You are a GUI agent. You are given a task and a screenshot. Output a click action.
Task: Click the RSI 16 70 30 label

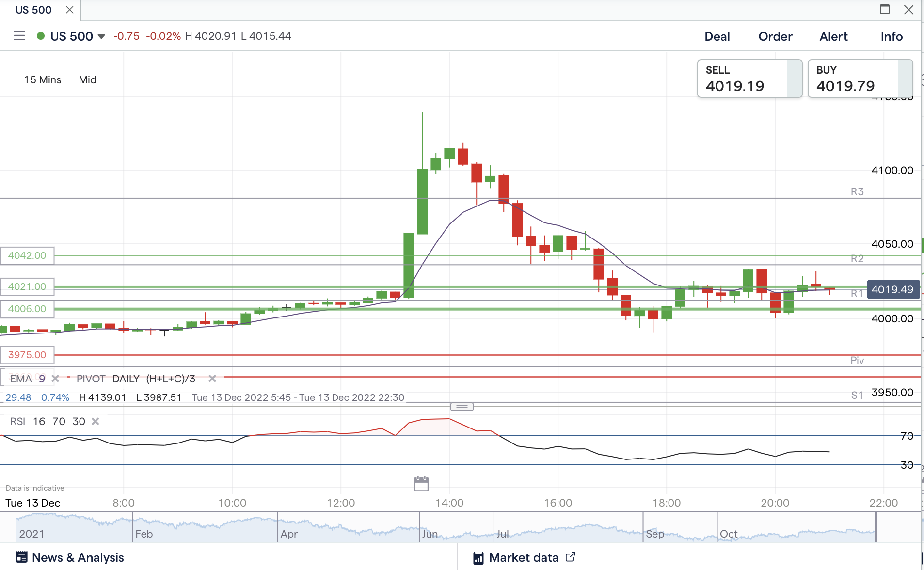(x=48, y=421)
